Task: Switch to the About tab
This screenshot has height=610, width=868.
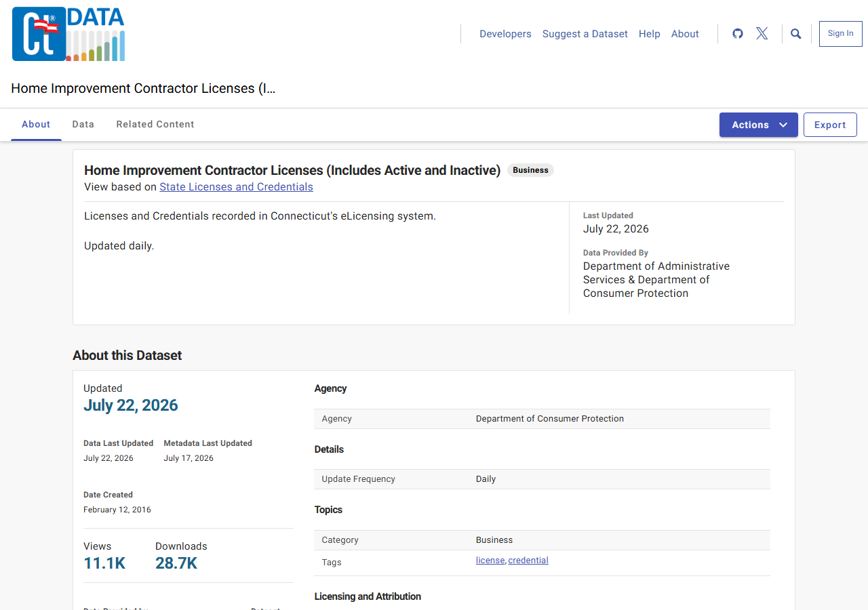Action: click(x=36, y=125)
